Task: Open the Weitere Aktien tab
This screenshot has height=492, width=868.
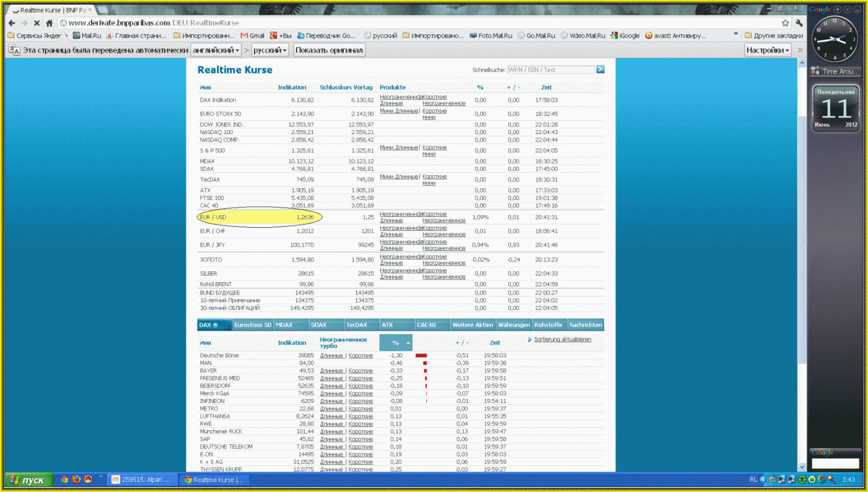Action: pos(473,325)
